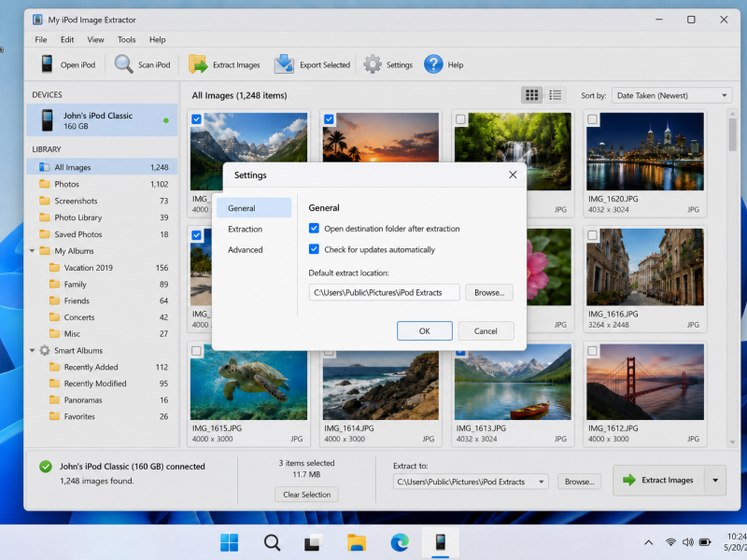Open the Edit menu

coord(67,39)
